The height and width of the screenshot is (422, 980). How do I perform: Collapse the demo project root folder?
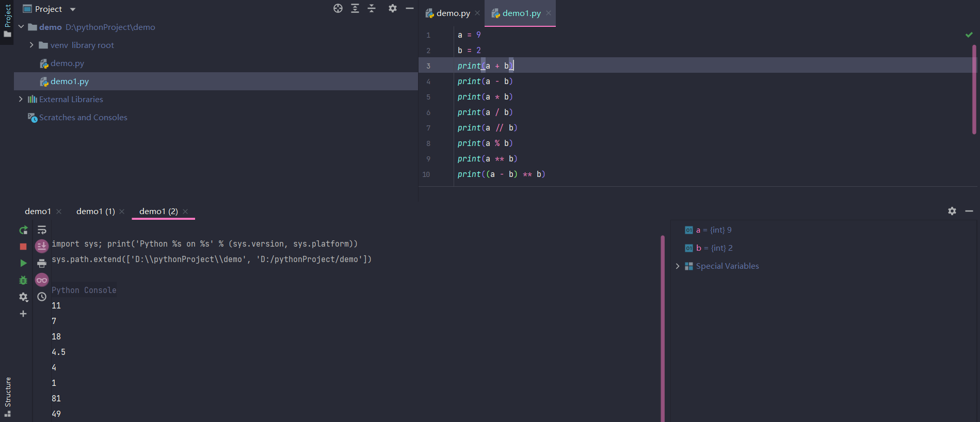21,27
